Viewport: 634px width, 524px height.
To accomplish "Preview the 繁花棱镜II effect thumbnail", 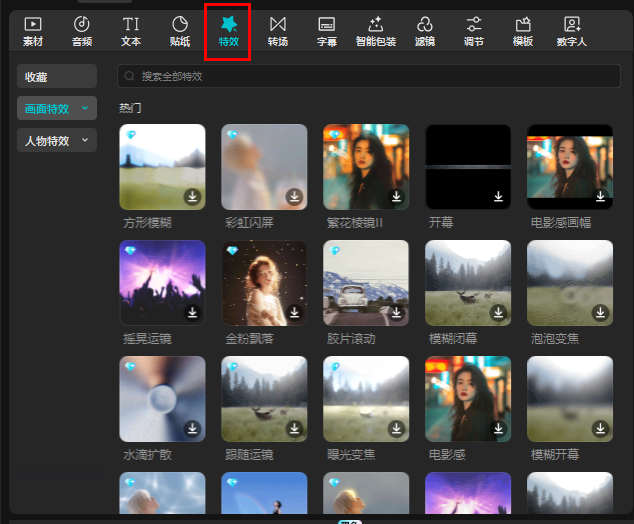I will coord(366,167).
